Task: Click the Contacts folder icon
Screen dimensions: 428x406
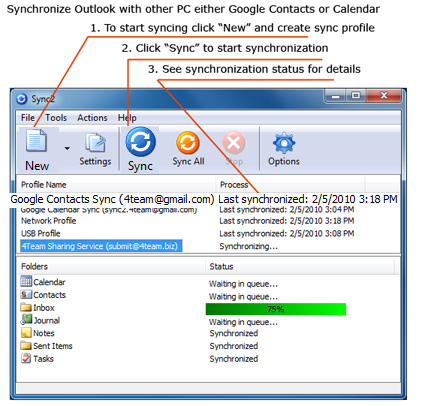Action: coord(26,294)
